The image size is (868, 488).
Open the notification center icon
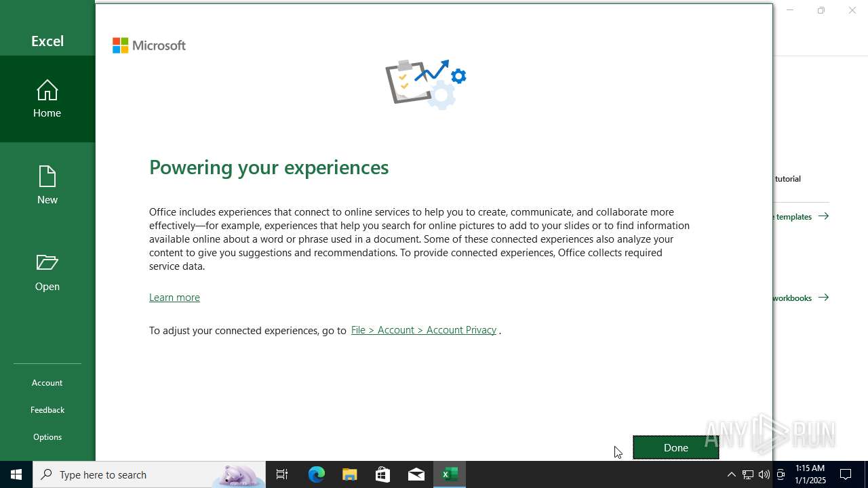click(846, 474)
